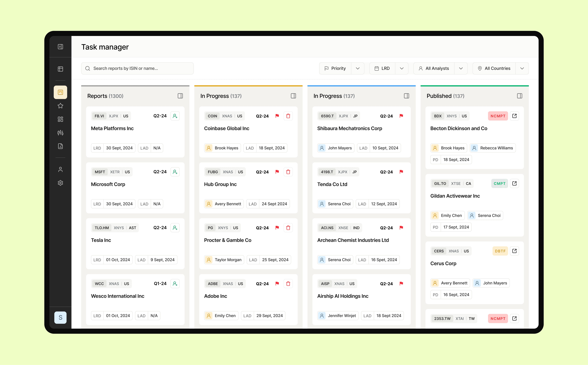The height and width of the screenshot is (365, 588).
Task: Open the sliders filter icon in sidebar
Action: click(60, 133)
